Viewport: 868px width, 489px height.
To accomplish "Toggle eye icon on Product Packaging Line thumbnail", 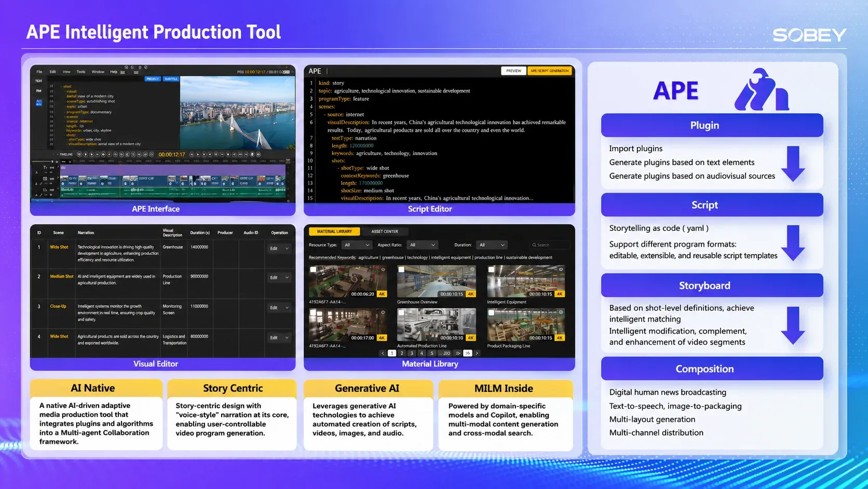I will pyautogui.click(x=561, y=312).
